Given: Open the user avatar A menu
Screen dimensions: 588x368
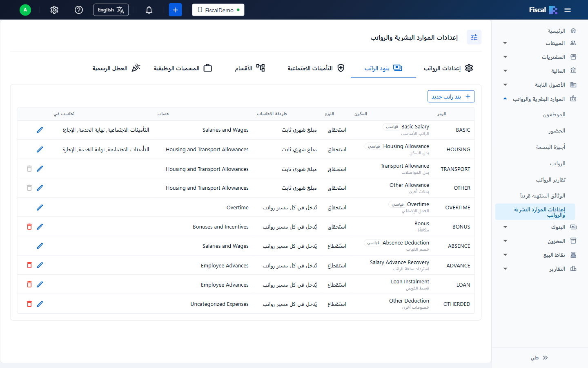Looking at the screenshot, I should 25,10.
